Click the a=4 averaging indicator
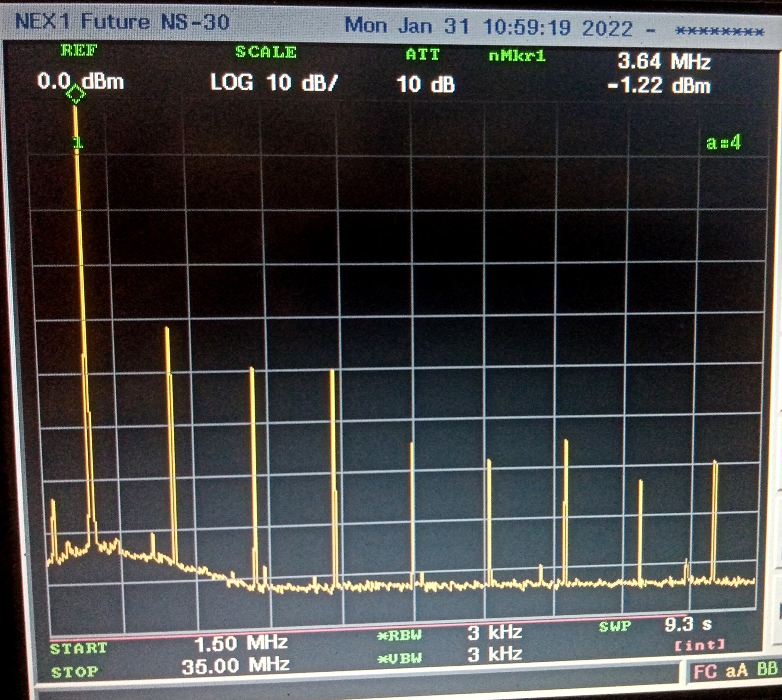This screenshot has width=782, height=700. coord(723,142)
